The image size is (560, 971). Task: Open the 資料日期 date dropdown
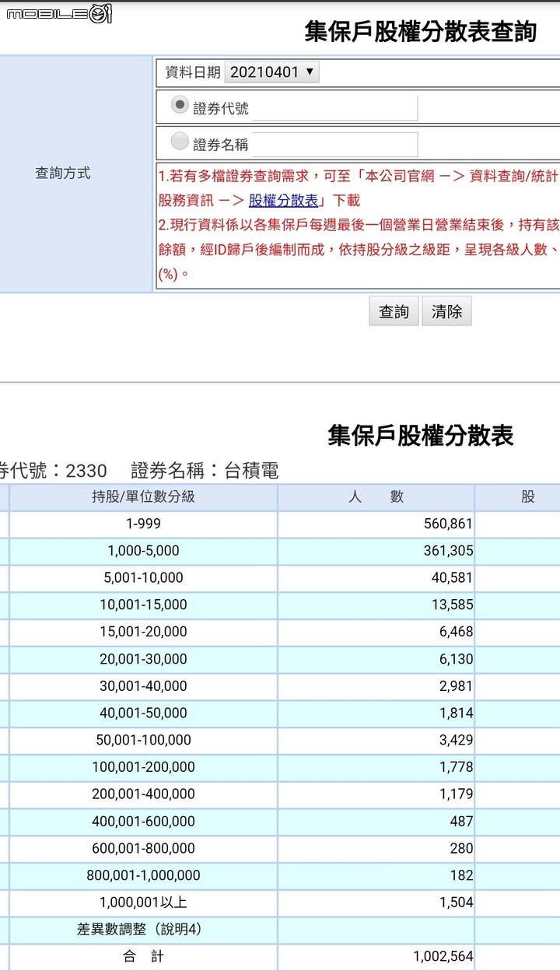tap(271, 72)
